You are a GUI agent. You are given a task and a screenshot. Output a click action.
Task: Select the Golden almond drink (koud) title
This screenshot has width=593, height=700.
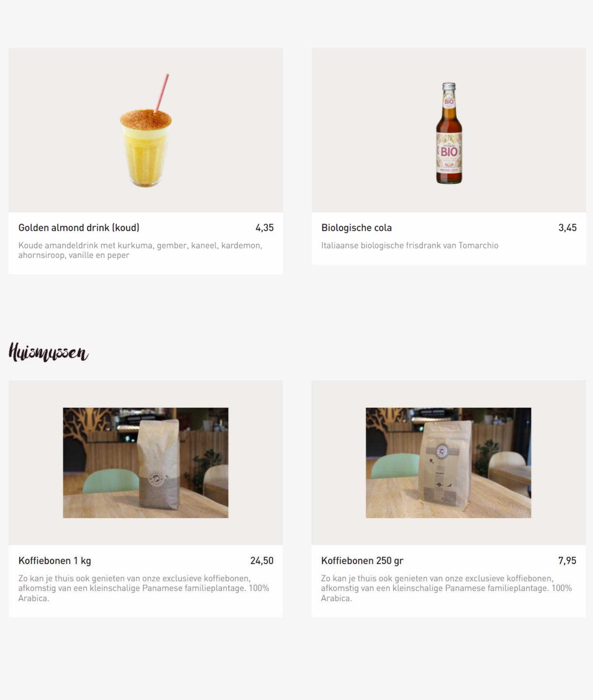[79, 228]
